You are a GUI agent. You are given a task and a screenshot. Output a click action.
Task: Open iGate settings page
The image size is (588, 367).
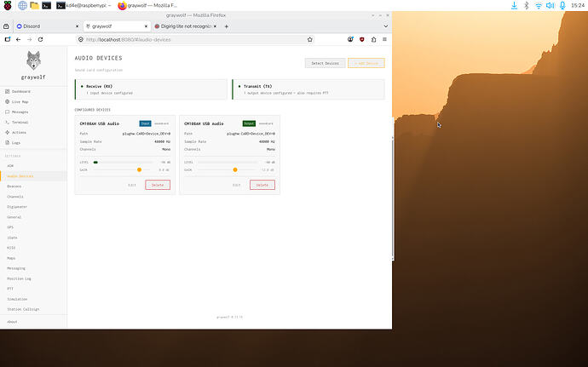[13, 238]
